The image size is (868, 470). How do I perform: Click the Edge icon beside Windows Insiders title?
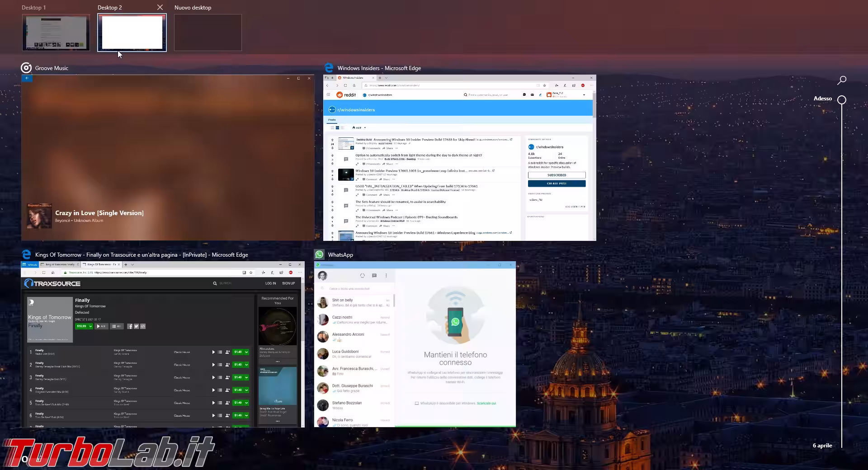[329, 68]
